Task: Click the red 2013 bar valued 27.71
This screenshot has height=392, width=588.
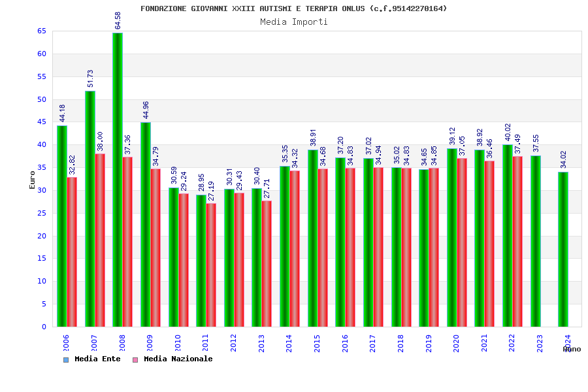Action: click(x=267, y=264)
